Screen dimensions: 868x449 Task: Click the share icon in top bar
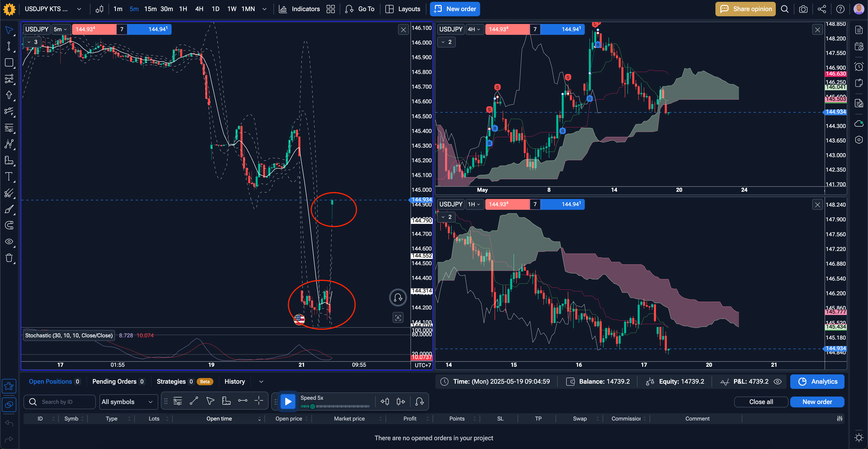pyautogui.click(x=822, y=9)
